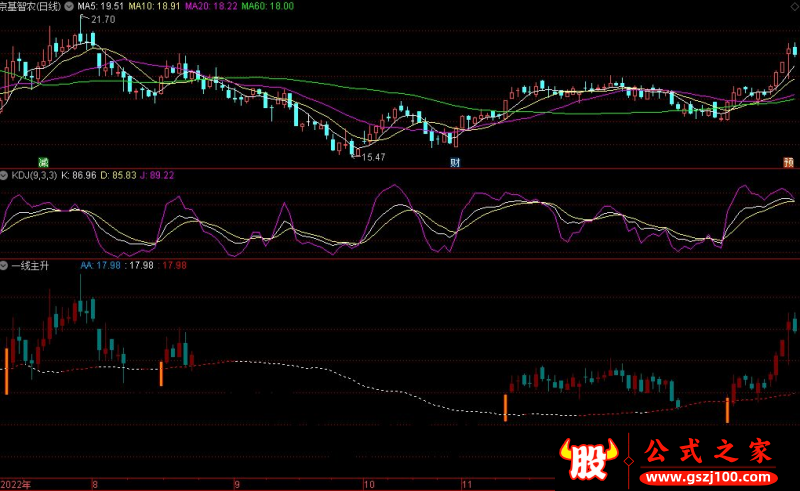The height and width of the screenshot is (491, 800).
Task: Click the green 减 marker icon
Action: point(43,163)
